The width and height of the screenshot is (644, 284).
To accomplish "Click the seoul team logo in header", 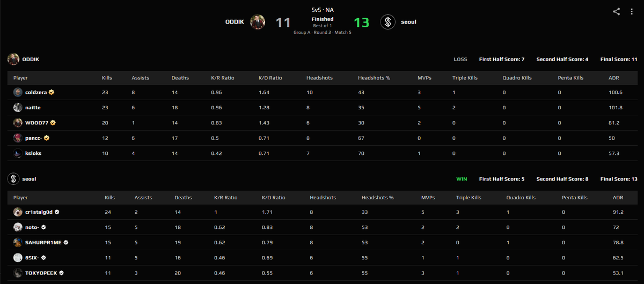I will (388, 22).
